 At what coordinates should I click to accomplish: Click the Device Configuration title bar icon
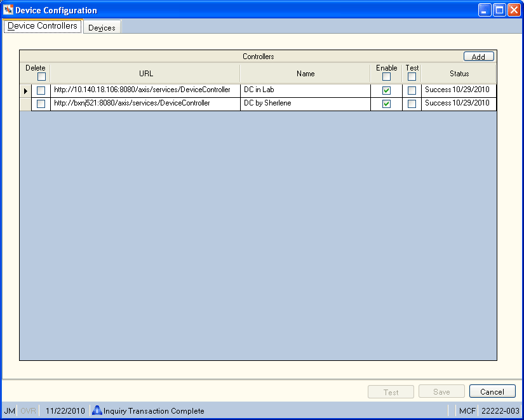(8, 10)
